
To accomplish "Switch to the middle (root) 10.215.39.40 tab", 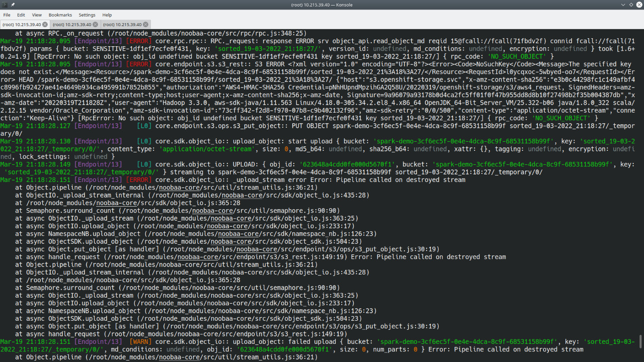I will [x=73, y=24].
